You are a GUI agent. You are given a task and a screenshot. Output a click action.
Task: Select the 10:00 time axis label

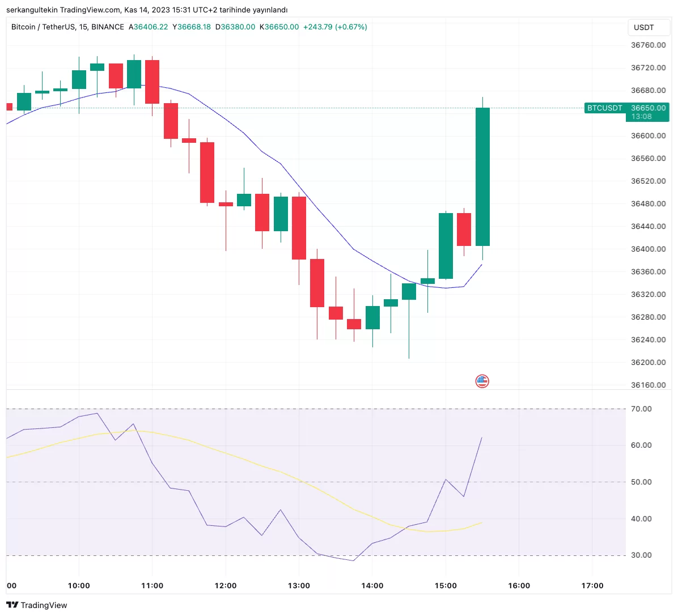point(79,585)
